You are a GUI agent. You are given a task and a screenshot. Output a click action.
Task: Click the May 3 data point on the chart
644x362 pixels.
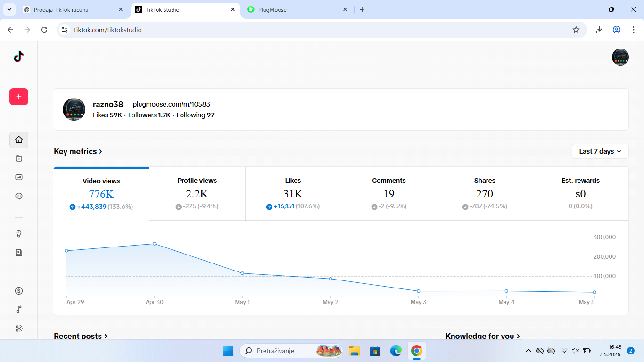point(419,291)
